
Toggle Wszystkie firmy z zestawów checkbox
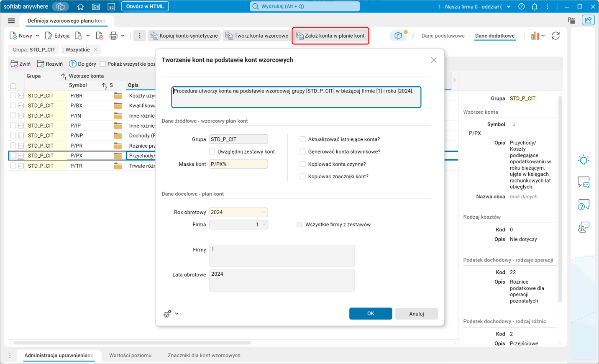(299, 225)
